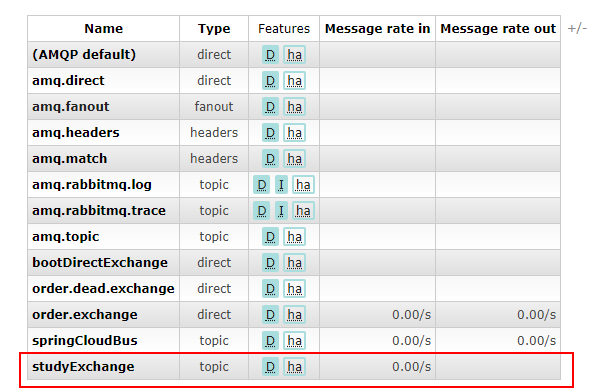Viewport: 612px width, 392px height.
Task: Click the D durable badge for studyExchange
Action: [x=270, y=367]
